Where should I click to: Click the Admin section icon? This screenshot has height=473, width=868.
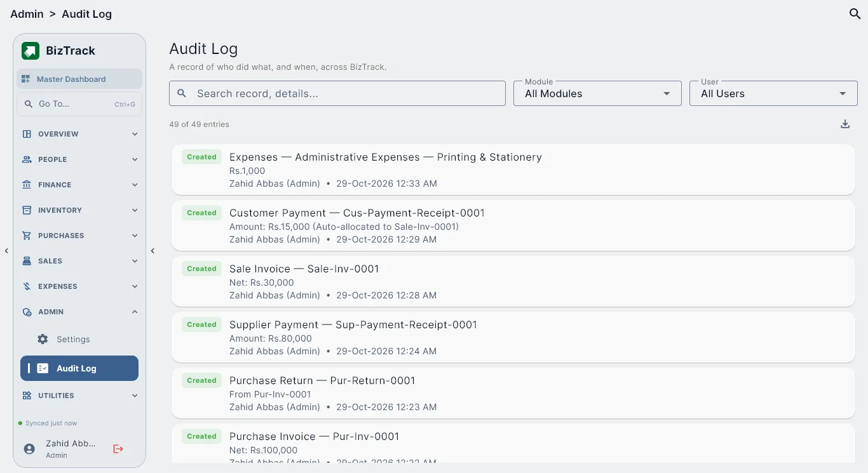27,312
